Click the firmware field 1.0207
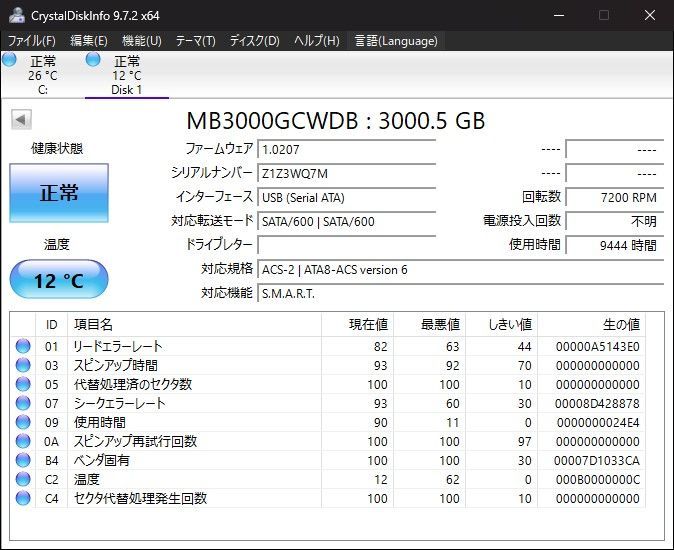Image resolution: width=674 pixels, height=550 pixels. 346,150
